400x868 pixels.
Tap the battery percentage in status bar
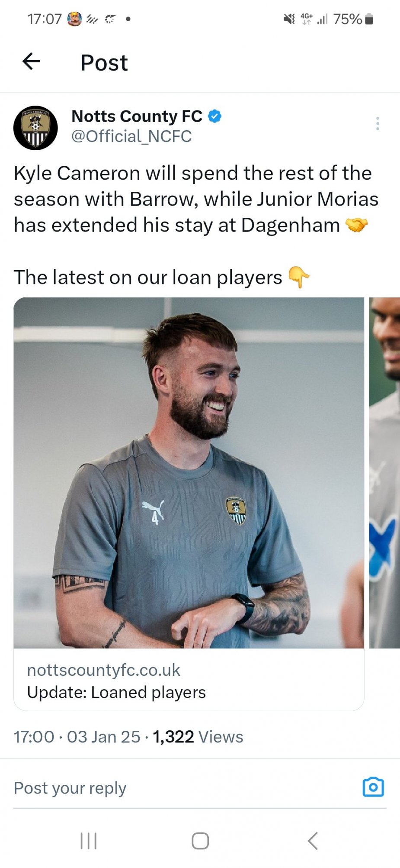(x=347, y=19)
